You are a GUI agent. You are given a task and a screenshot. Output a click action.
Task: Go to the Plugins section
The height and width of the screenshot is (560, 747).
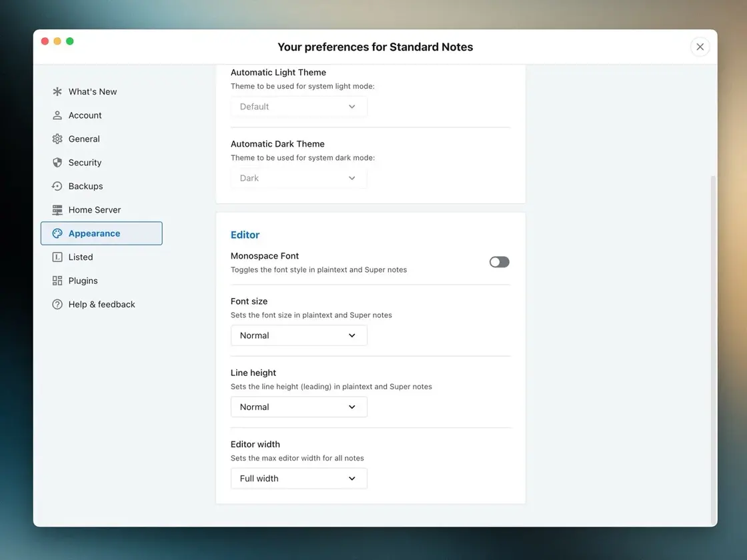tap(101, 281)
